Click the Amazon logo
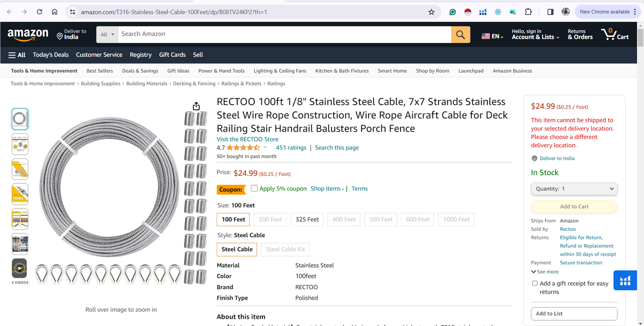Screen dimensions: 644x326 (28, 35)
